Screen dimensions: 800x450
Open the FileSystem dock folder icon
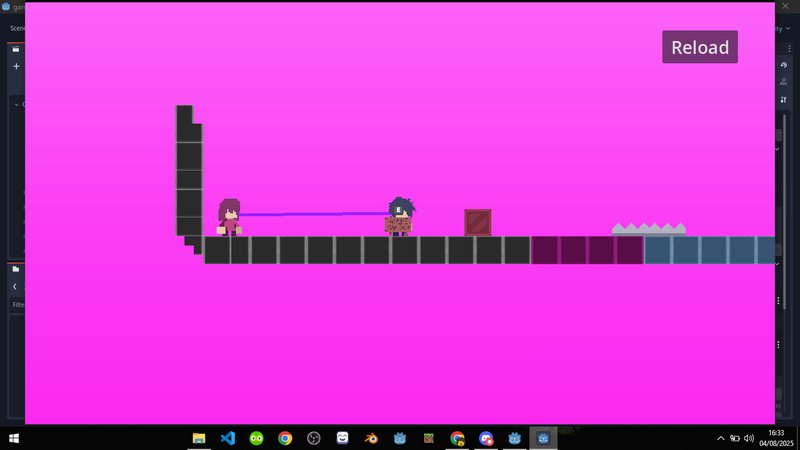click(16, 269)
